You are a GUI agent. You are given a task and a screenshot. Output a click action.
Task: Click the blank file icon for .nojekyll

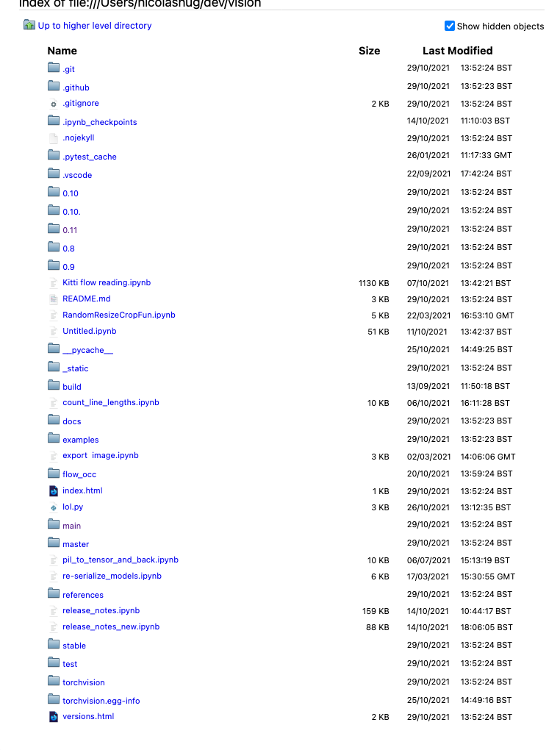click(54, 138)
